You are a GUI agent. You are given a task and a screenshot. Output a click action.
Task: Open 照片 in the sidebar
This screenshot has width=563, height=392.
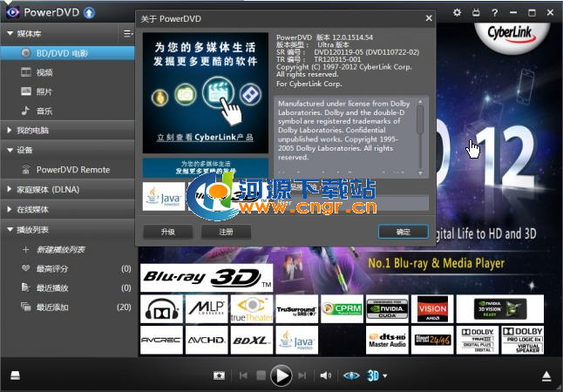click(x=44, y=91)
